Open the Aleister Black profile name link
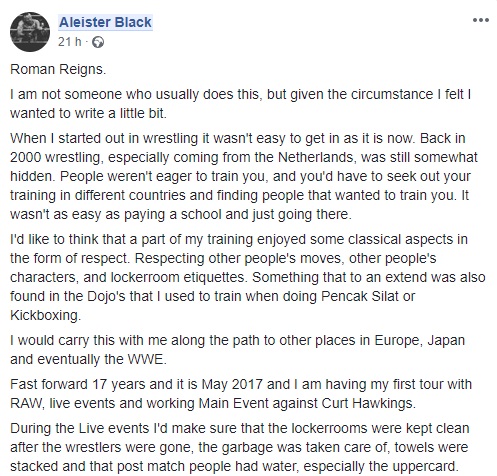The height and width of the screenshot is (476, 497). [105, 22]
